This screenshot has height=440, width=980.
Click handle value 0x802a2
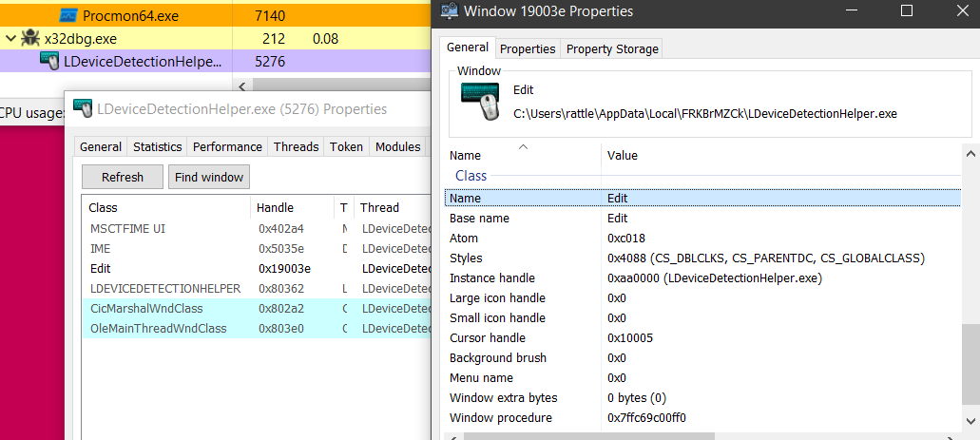tap(281, 309)
